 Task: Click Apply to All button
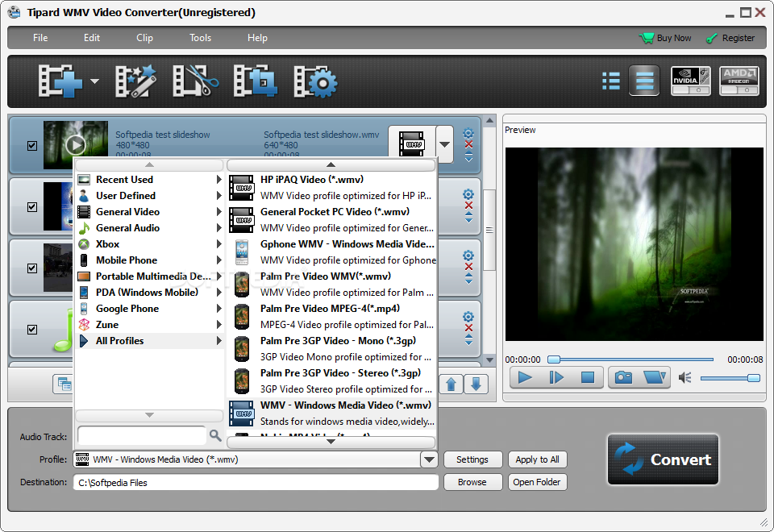pos(537,459)
